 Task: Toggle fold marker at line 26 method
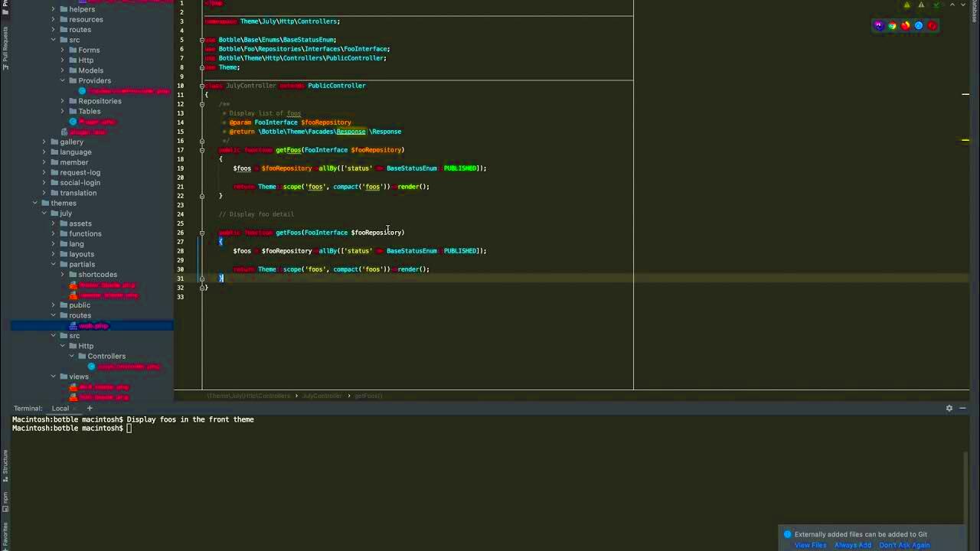click(202, 233)
